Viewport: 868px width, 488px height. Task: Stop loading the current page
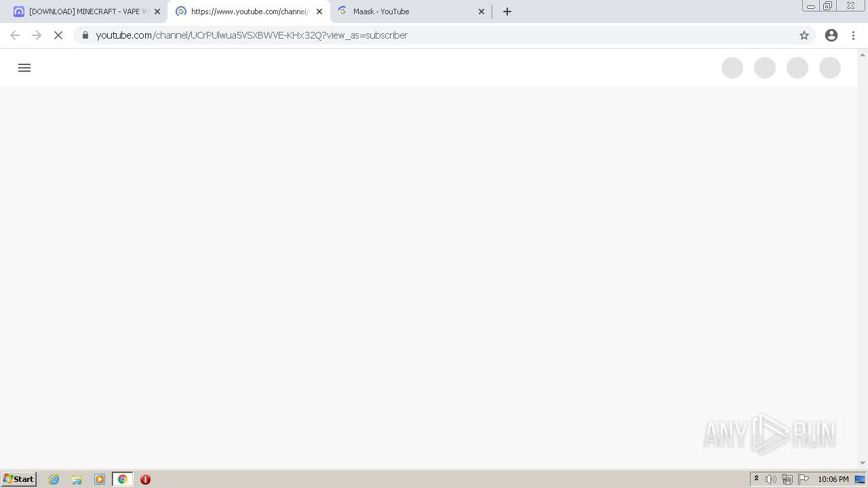58,35
